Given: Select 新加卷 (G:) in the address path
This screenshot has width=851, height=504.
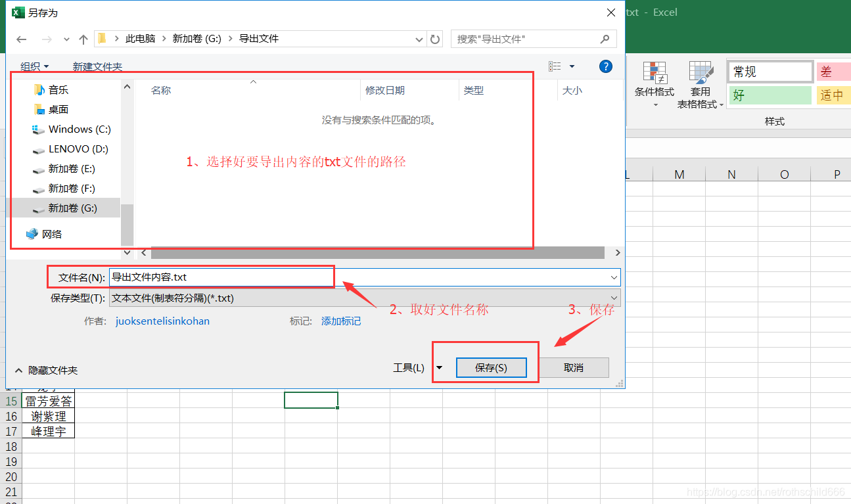Looking at the screenshot, I should pyautogui.click(x=196, y=39).
